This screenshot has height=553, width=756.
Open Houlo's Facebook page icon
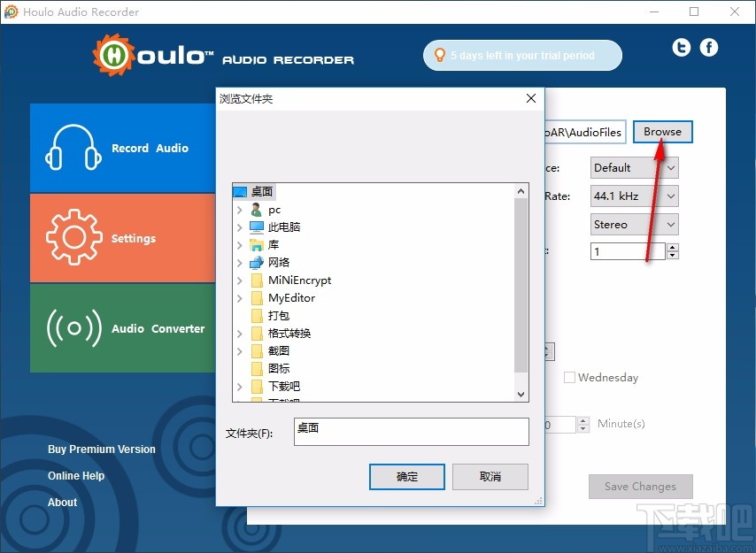(709, 47)
